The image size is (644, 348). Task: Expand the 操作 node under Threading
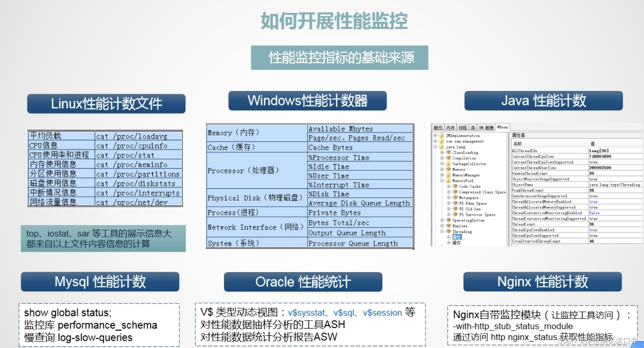click(449, 243)
